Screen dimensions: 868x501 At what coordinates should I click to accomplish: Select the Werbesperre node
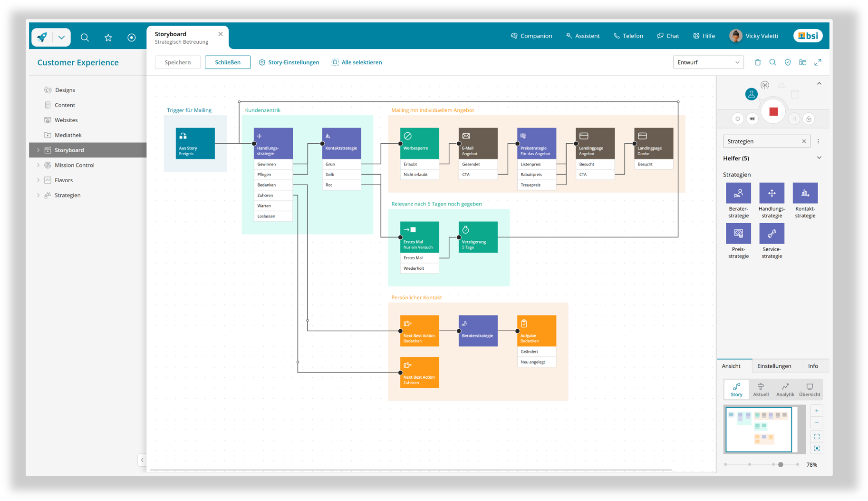pyautogui.click(x=419, y=143)
